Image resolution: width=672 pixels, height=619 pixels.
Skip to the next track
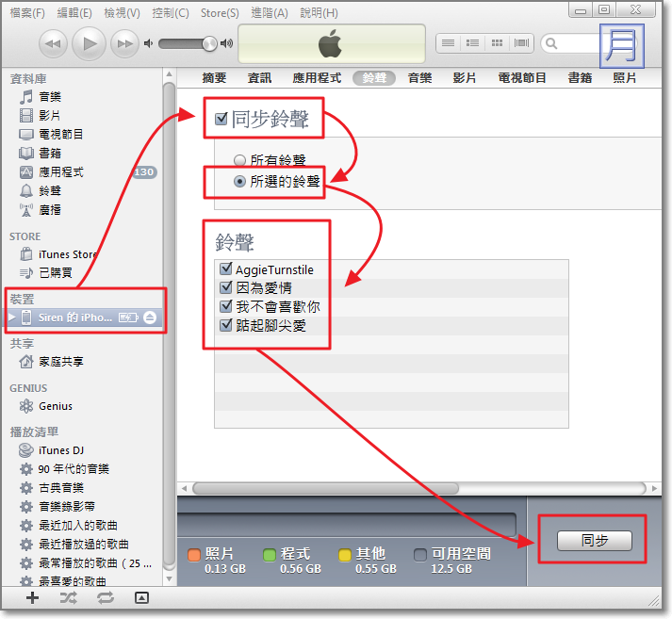123,43
